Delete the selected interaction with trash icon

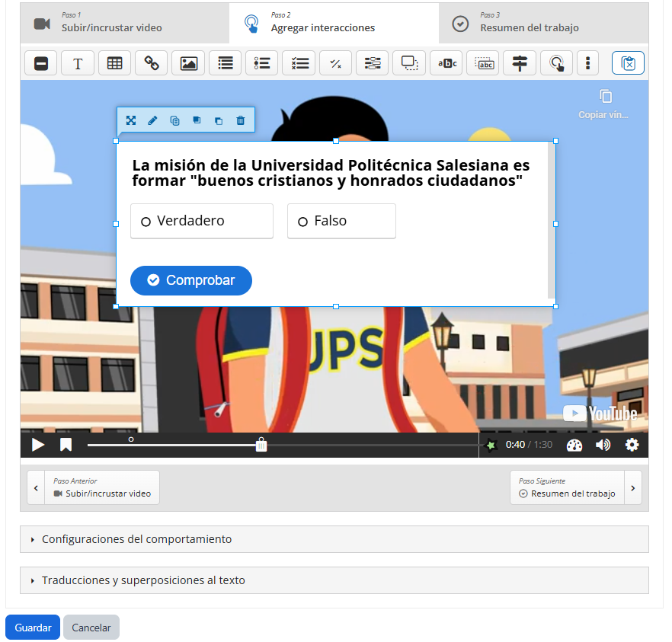click(x=241, y=120)
